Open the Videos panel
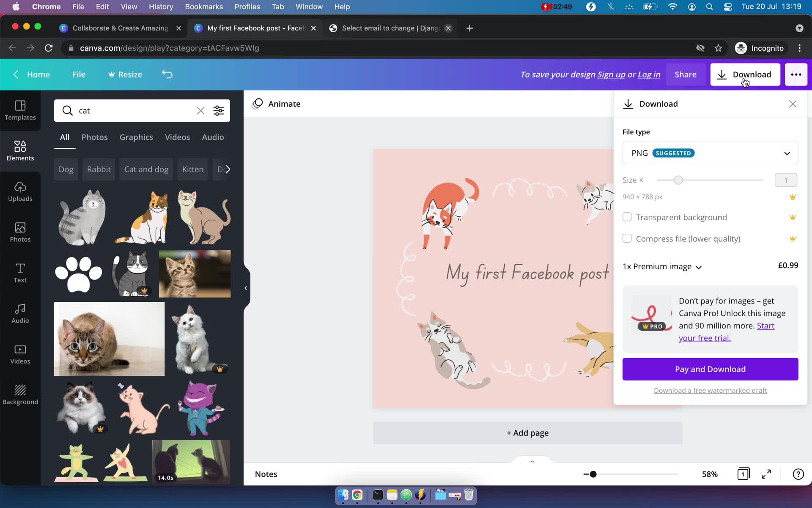The image size is (812, 508). pos(20,354)
